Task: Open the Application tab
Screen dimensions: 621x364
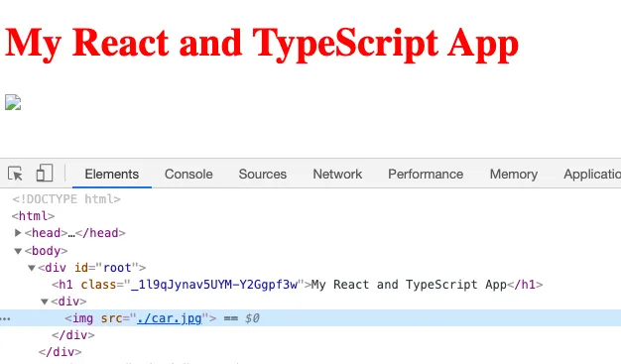Action: click(x=592, y=174)
